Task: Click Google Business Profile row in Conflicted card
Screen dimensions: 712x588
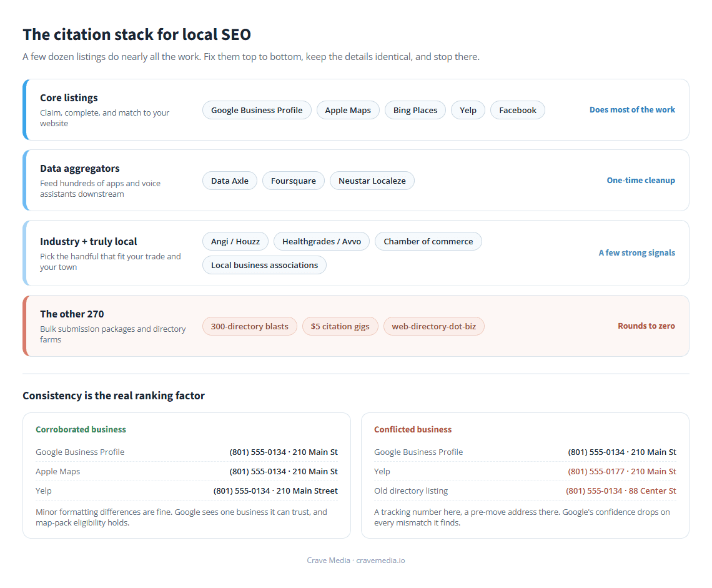Action: (525, 452)
